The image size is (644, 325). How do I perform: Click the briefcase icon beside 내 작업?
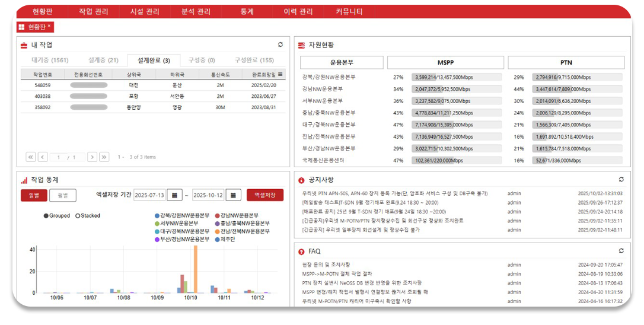click(24, 45)
